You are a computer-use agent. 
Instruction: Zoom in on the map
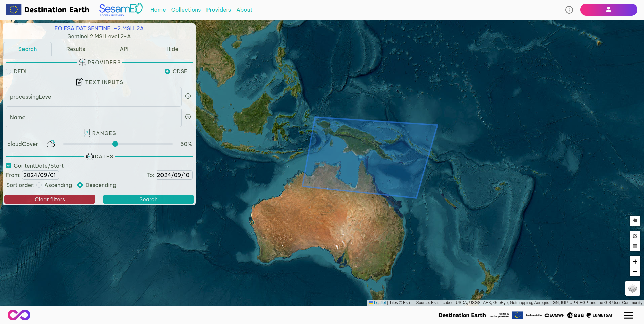pyautogui.click(x=635, y=261)
